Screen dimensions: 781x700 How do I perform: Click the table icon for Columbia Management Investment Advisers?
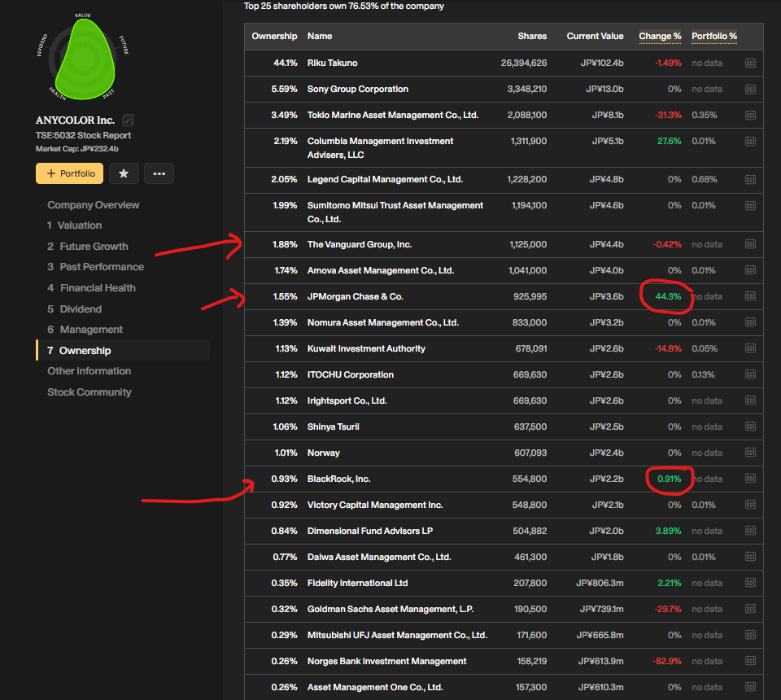coord(750,141)
